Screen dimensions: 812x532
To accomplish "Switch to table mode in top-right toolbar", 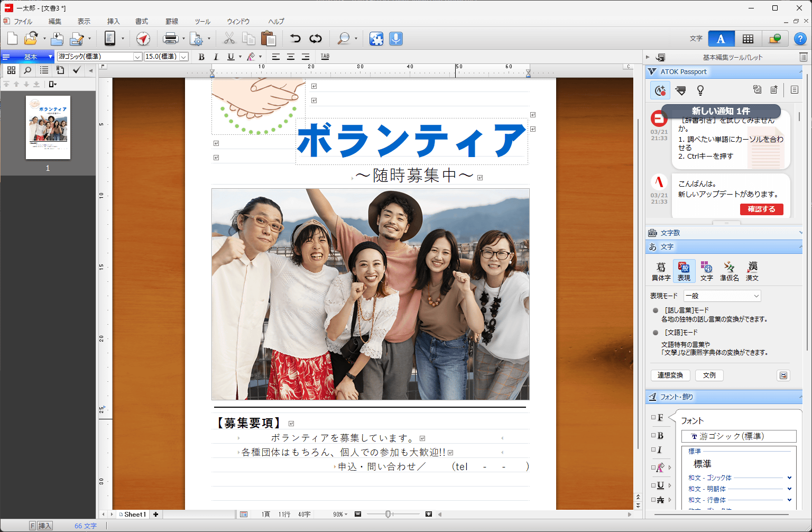I will (x=748, y=39).
